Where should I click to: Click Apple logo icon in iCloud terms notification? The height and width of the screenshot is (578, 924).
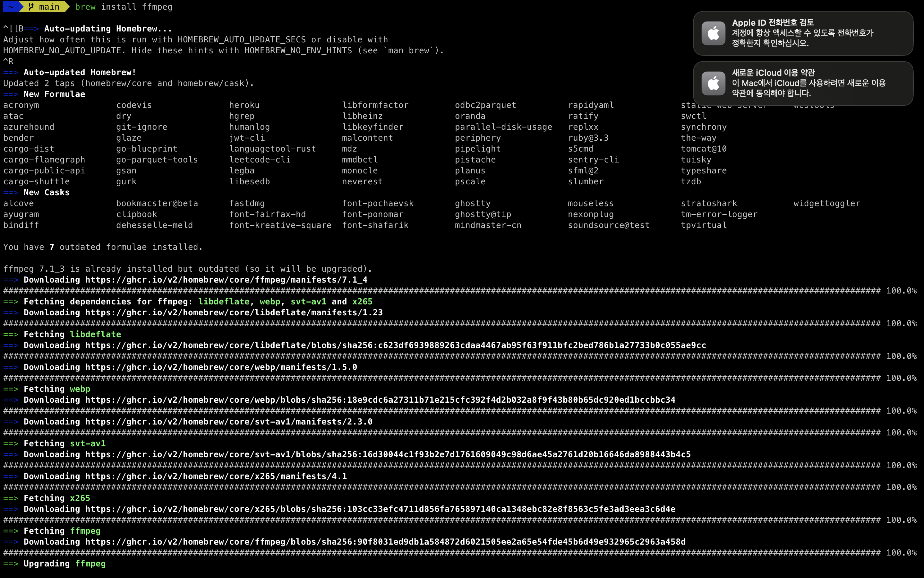tap(713, 83)
